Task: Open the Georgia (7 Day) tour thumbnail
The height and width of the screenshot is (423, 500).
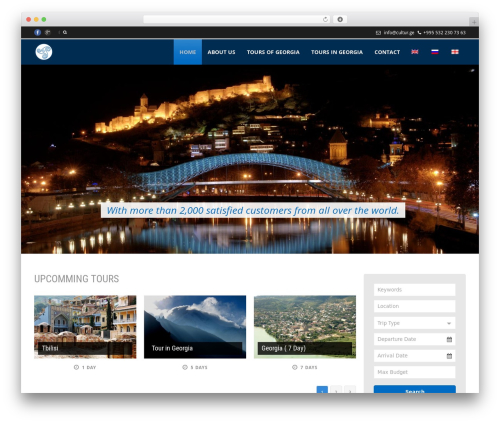Action: pos(305,327)
